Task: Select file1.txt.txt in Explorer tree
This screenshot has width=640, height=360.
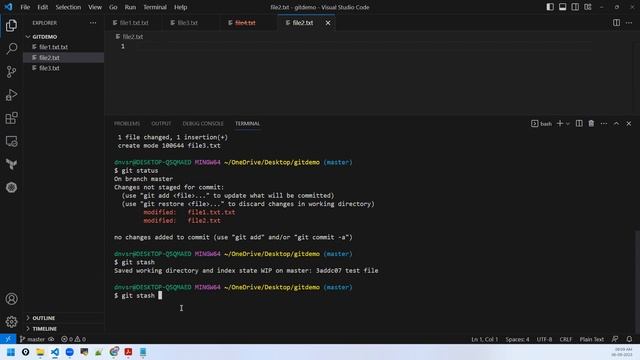Action: (64, 47)
